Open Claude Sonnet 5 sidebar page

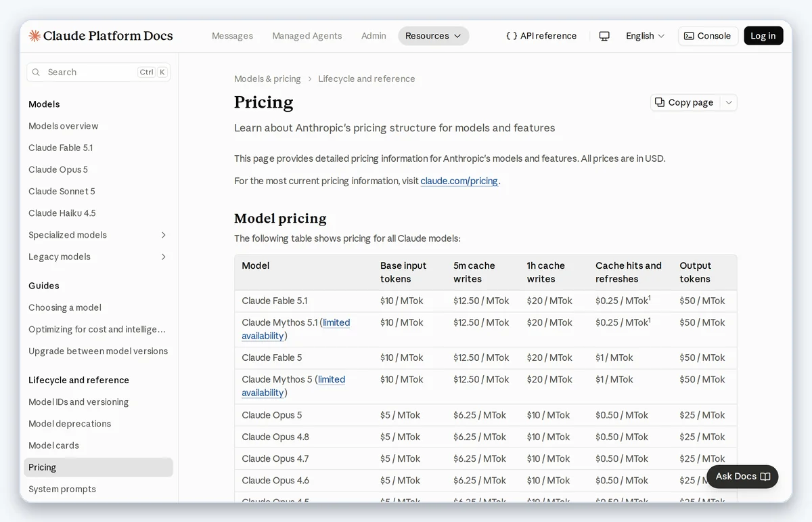62,191
